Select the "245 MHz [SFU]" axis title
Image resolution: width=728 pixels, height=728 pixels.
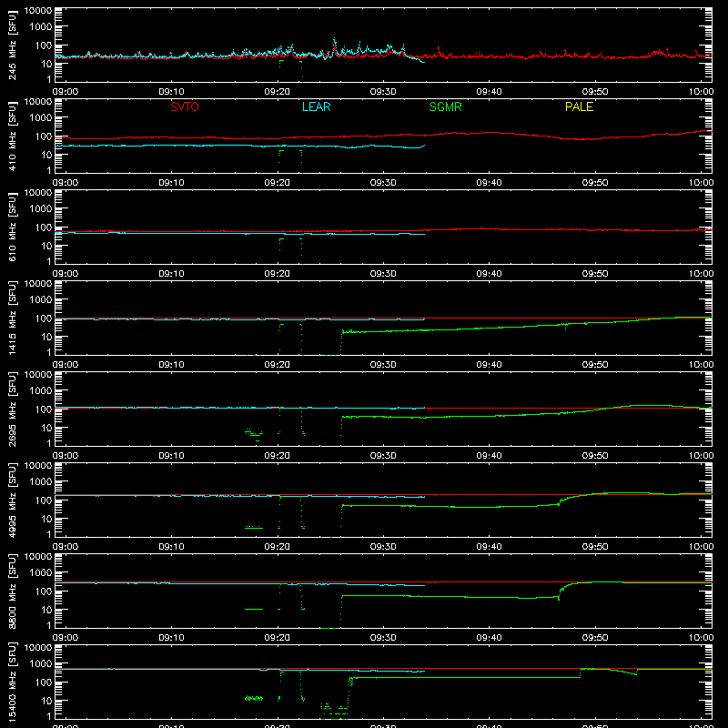tap(12, 45)
